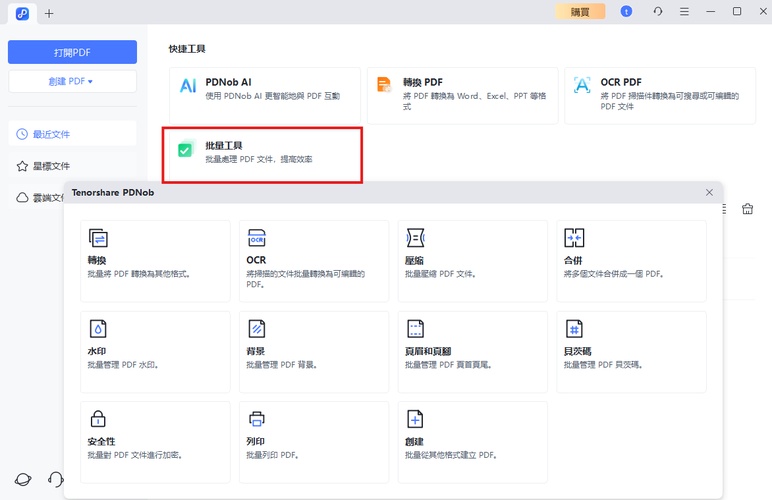This screenshot has width=772, height=500.
Task: Click the PDNob AI icon
Action: pyautogui.click(x=188, y=86)
